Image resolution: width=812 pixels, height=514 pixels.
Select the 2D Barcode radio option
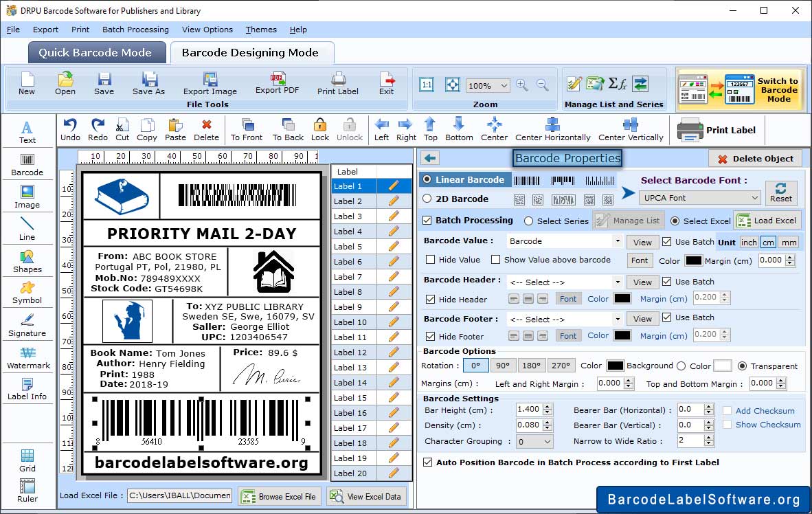(427, 199)
